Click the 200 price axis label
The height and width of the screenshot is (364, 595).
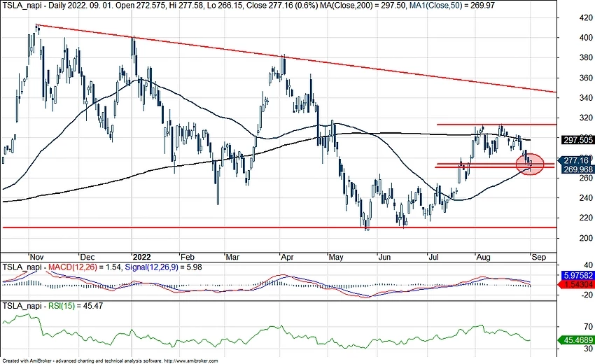click(x=586, y=238)
